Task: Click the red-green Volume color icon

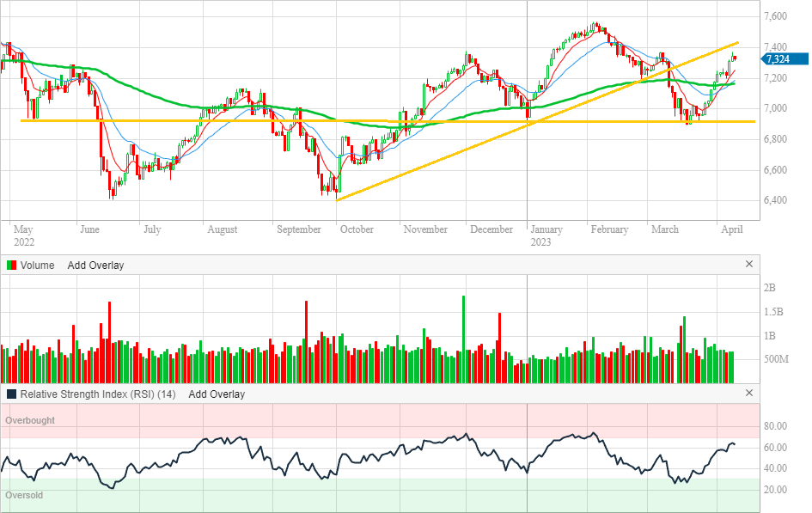Action: point(11,266)
